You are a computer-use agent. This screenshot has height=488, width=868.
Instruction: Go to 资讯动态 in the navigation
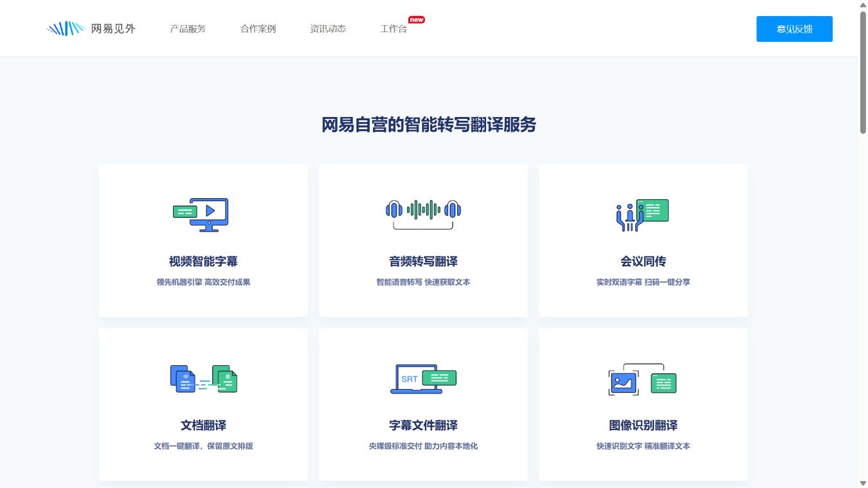coord(328,29)
